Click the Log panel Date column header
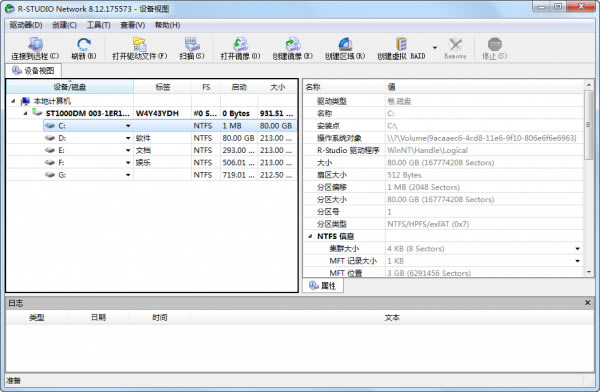This screenshot has width=600, height=392. click(x=98, y=317)
